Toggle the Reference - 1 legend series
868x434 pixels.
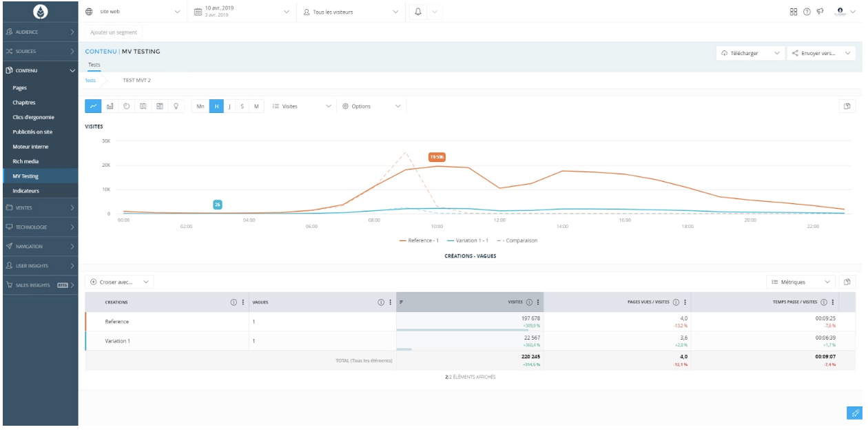[419, 240]
